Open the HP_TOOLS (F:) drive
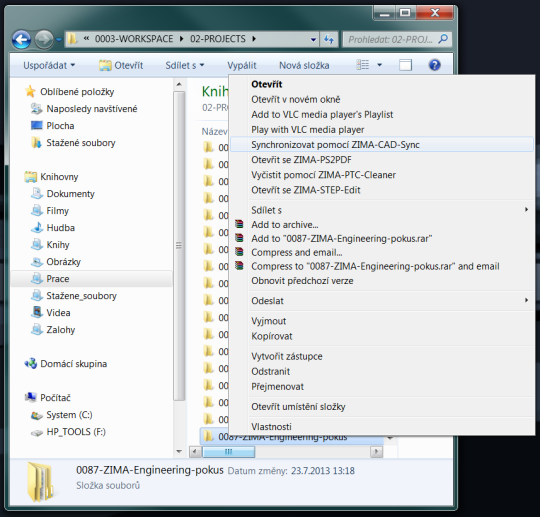540x517 pixels. 68,432
